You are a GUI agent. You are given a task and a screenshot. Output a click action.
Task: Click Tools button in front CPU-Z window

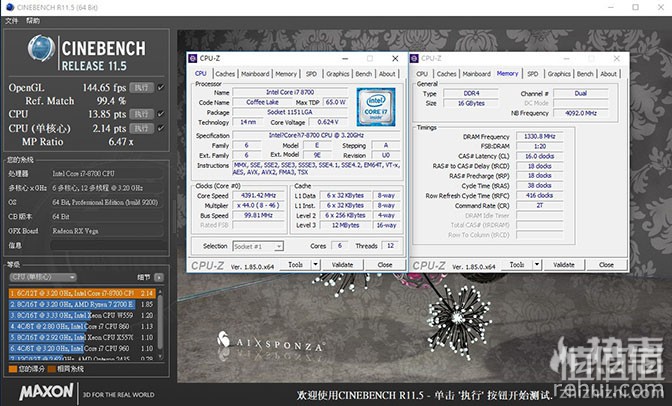pos(295,265)
